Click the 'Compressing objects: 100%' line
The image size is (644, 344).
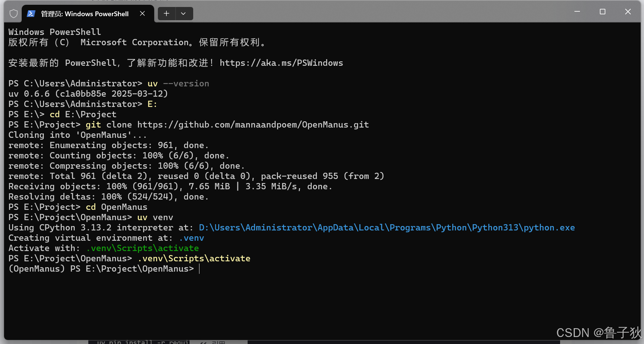pos(127,166)
